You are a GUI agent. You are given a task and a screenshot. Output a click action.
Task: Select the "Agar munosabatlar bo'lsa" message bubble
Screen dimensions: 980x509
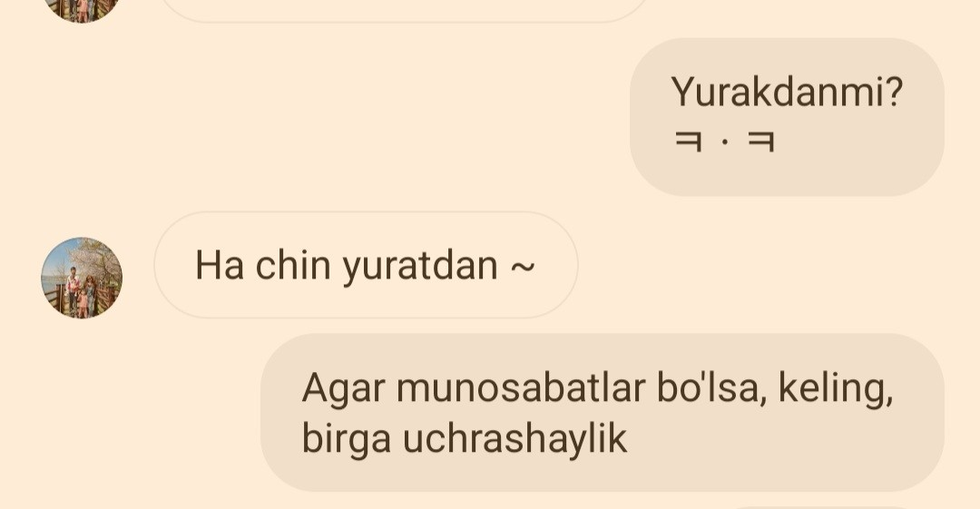pos(603,412)
